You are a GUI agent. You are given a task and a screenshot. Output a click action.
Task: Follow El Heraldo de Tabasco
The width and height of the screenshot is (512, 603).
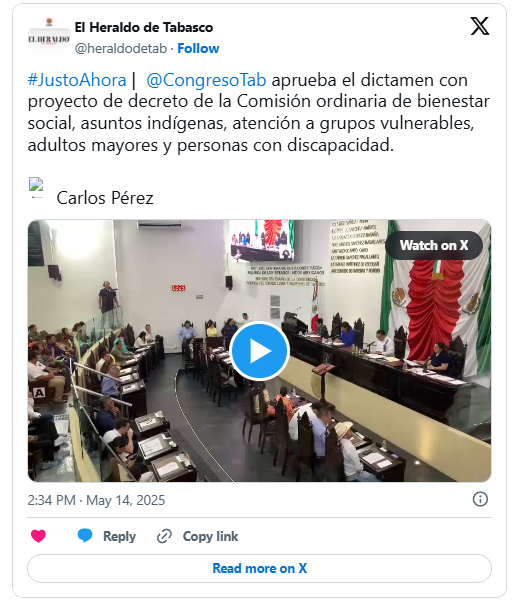[x=198, y=48]
